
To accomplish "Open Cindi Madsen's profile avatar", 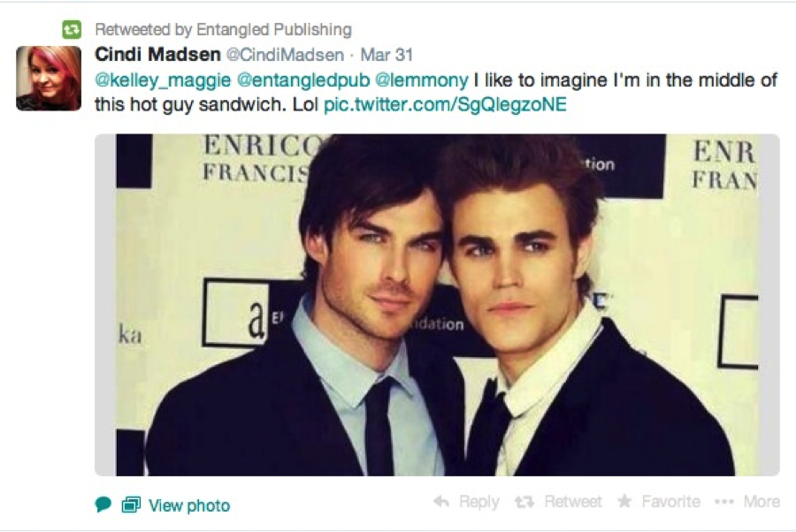I will tap(49, 78).
